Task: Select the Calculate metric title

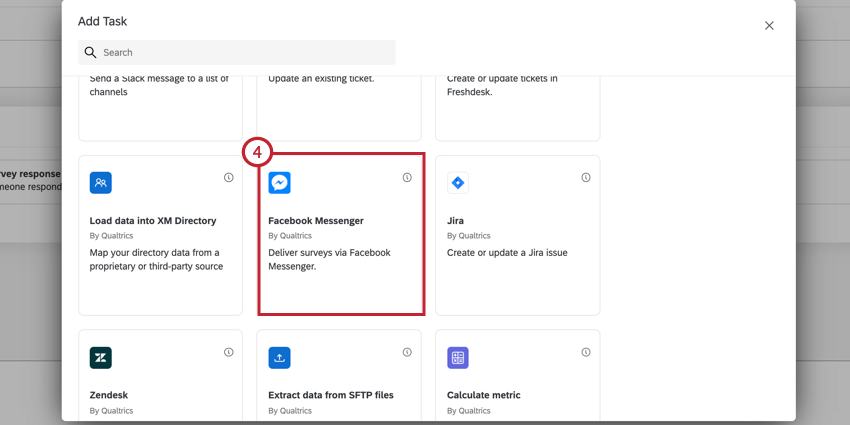Action: pos(484,395)
